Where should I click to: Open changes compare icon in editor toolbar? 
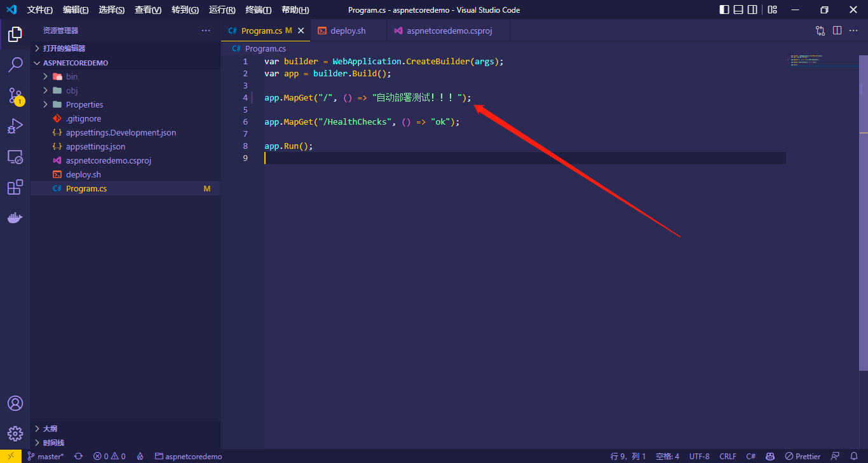tap(820, 31)
